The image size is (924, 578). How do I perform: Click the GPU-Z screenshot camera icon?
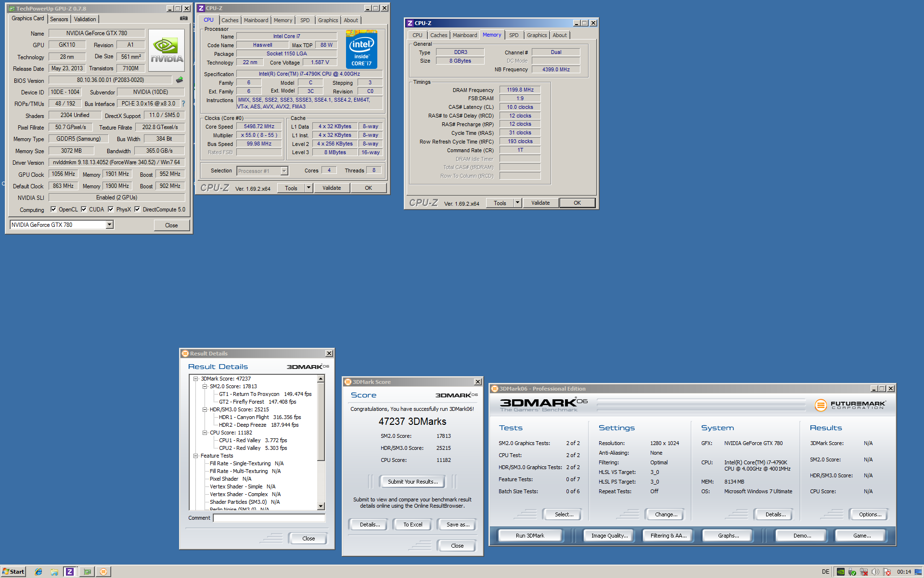(184, 18)
